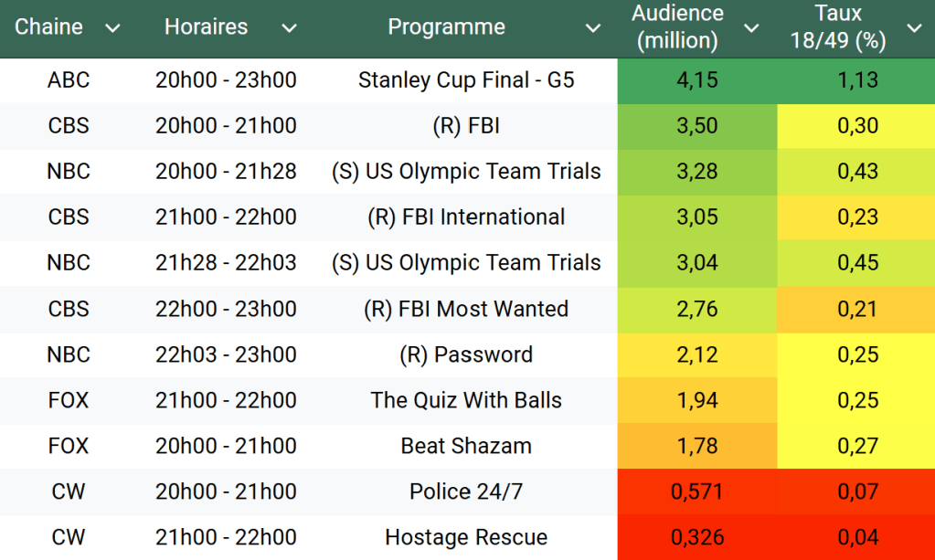Select the Beat Shazam programme cell

(x=466, y=446)
